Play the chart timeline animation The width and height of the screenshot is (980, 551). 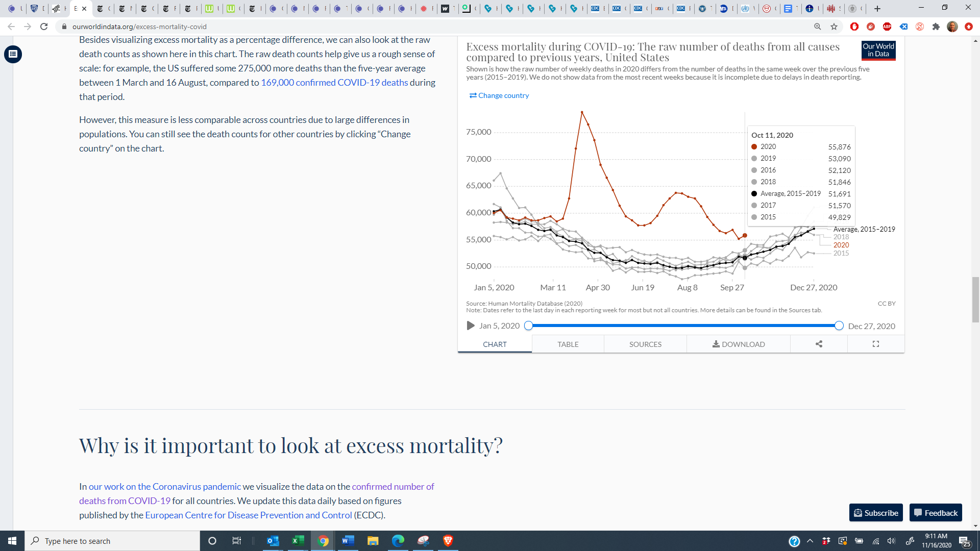[471, 326]
